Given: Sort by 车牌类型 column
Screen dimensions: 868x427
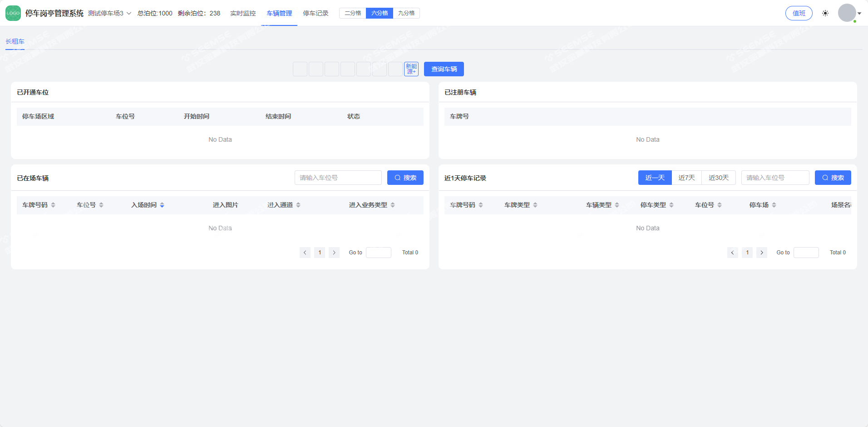Looking at the screenshot, I should point(535,205).
